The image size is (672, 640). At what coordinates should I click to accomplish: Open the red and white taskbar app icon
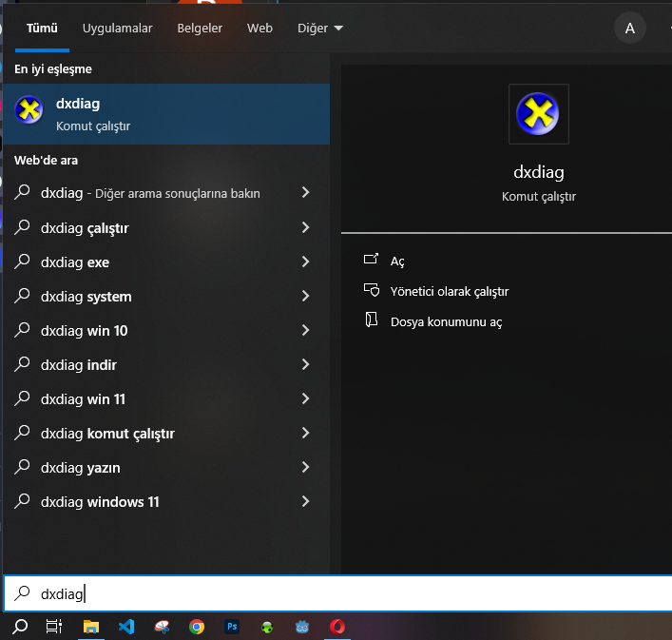tap(162, 627)
